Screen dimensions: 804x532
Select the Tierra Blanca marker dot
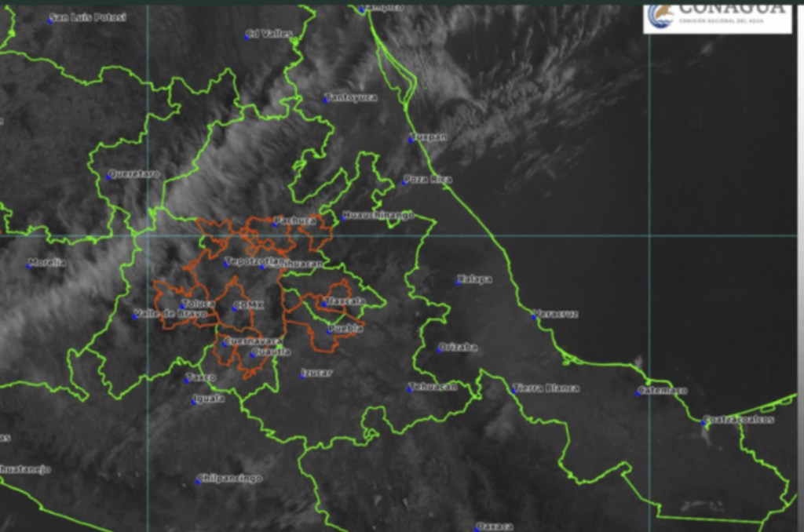pos(514,389)
